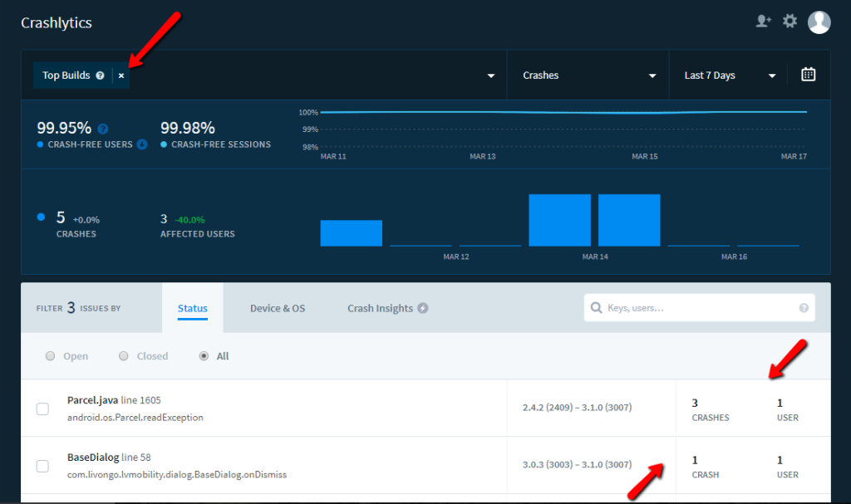Open the user profile avatar
851x504 pixels.
point(819,22)
